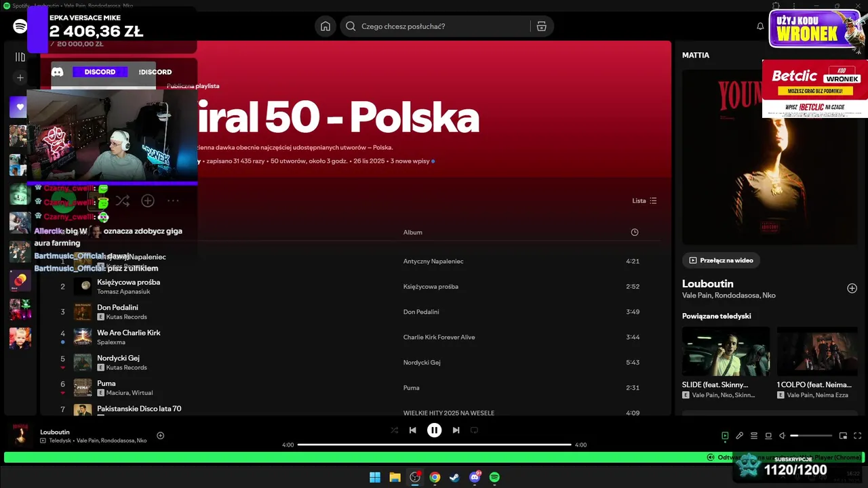
Task: Click the 3 nowe wpisy text
Action: pyautogui.click(x=410, y=161)
